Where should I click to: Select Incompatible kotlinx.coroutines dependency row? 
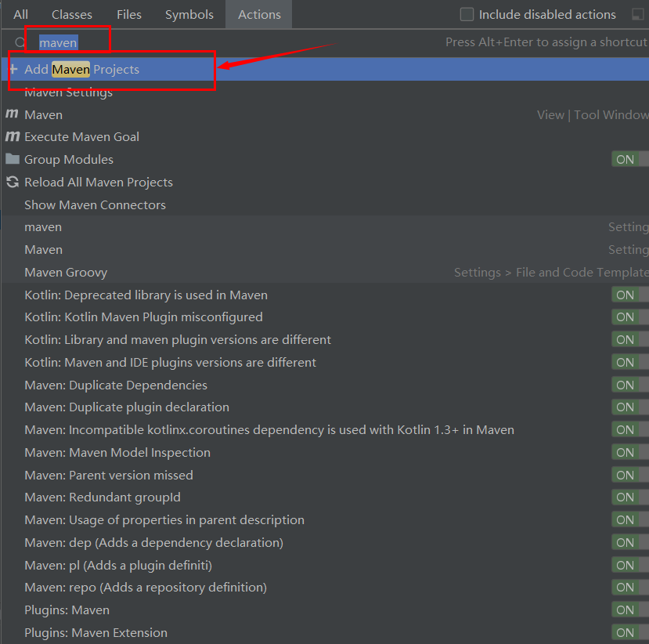point(325,430)
